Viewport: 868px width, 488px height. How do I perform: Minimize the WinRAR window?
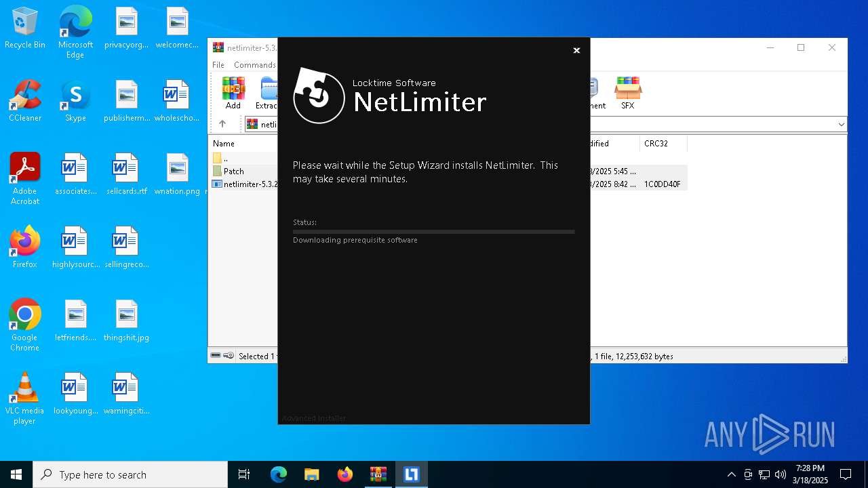[770, 47]
